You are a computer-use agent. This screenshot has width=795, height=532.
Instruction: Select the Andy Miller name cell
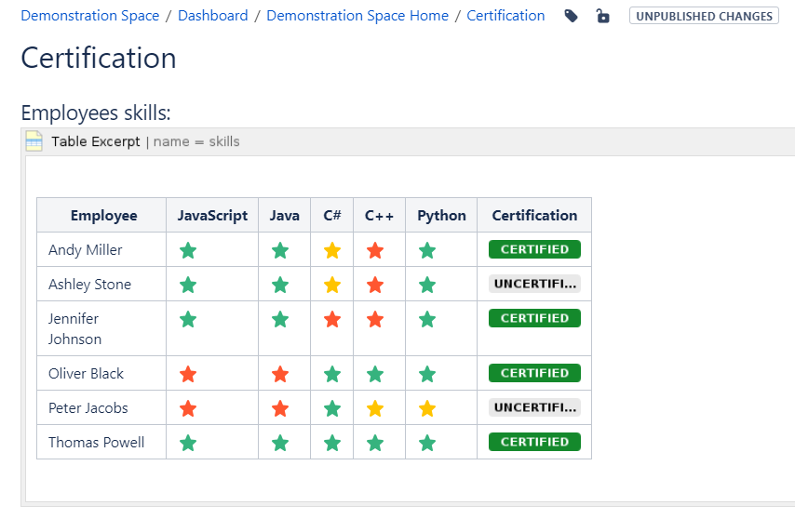(101, 250)
